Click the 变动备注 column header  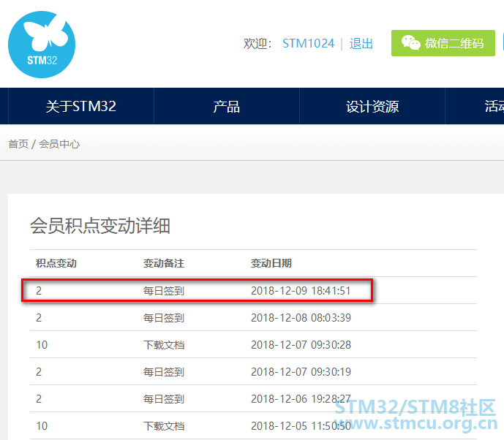pos(164,263)
